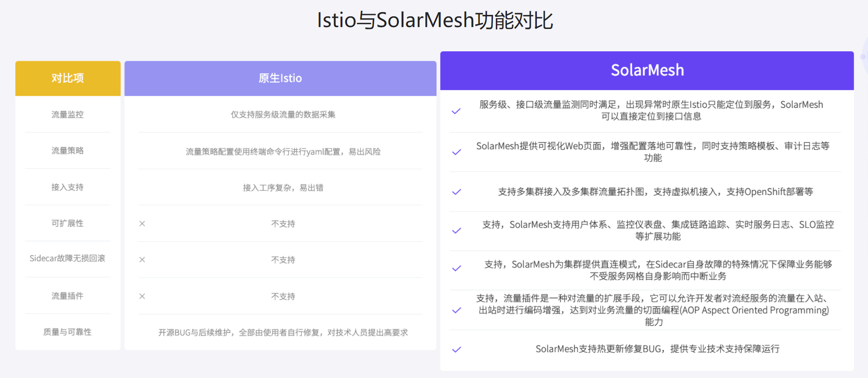Image resolution: width=868 pixels, height=378 pixels.
Task: Click the 质量与可靠性 row label
Action: click(68, 332)
